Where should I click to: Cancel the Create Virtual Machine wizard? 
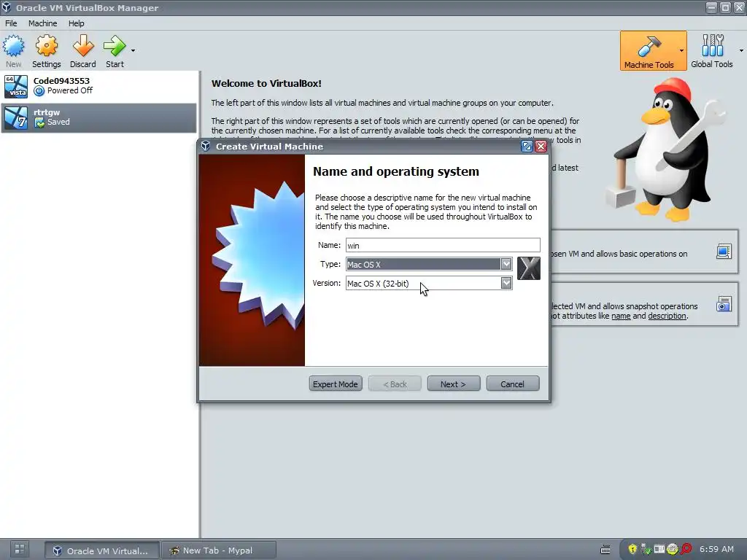pos(513,384)
